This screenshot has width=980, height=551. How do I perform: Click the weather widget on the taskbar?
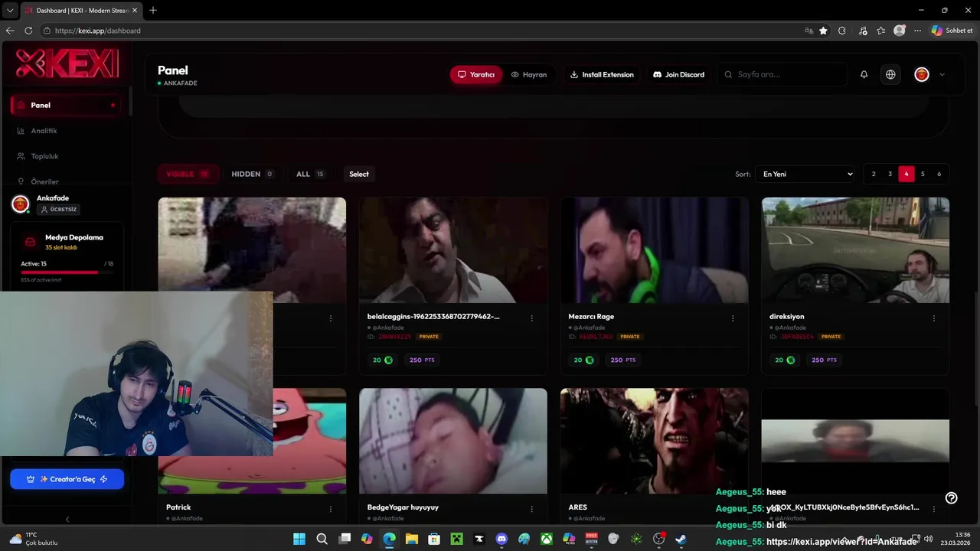pyautogui.click(x=34, y=539)
